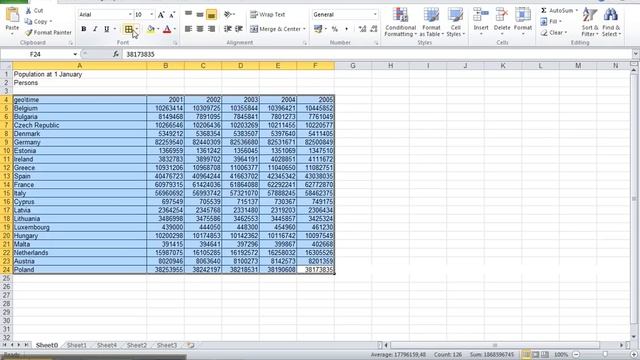Toggle underline formatting
This screenshot has width=640, height=360.
pyautogui.click(x=107, y=29)
